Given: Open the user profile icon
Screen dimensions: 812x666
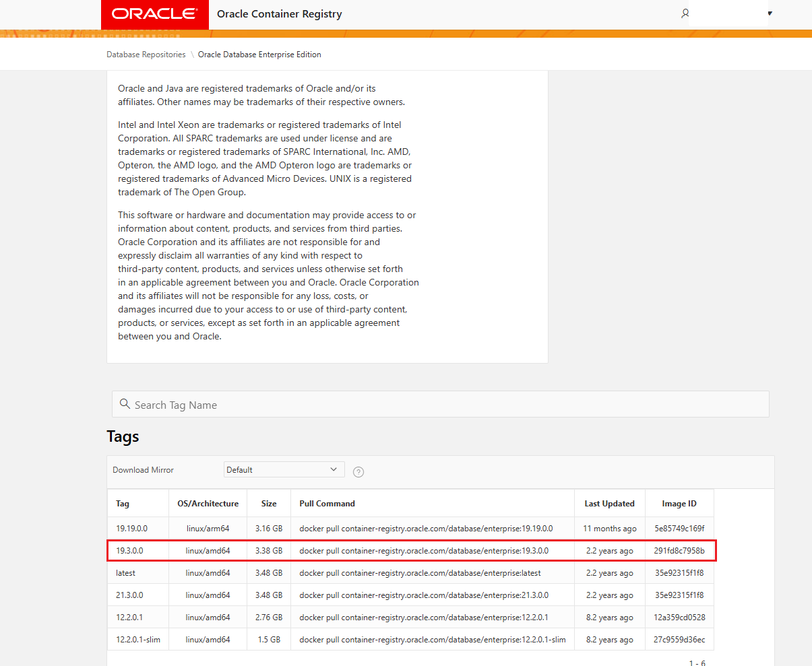Looking at the screenshot, I should (685, 13).
